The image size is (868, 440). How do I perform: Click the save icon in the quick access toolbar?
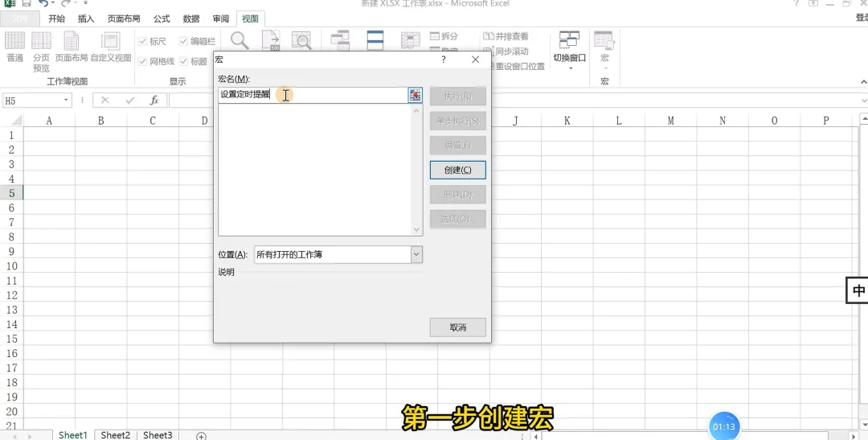(26, 3)
